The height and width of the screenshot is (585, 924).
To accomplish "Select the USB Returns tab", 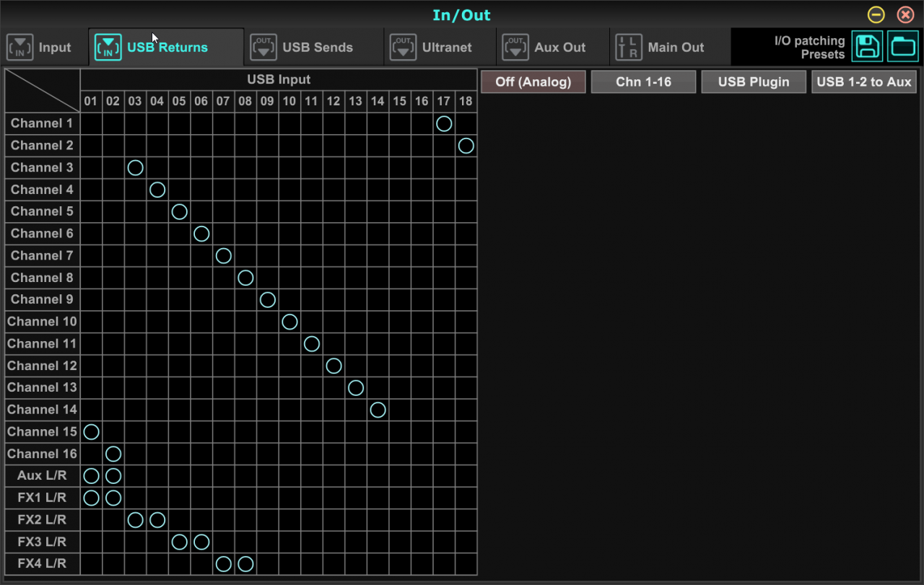I will (x=167, y=48).
